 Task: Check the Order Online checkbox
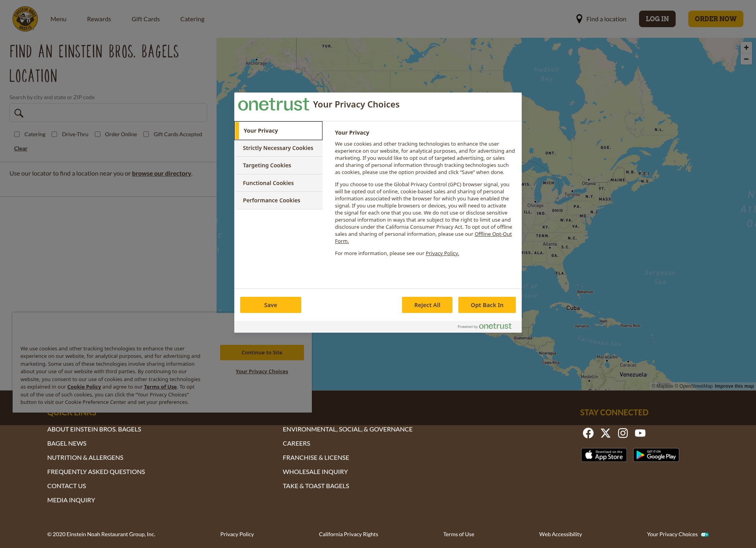pos(98,134)
